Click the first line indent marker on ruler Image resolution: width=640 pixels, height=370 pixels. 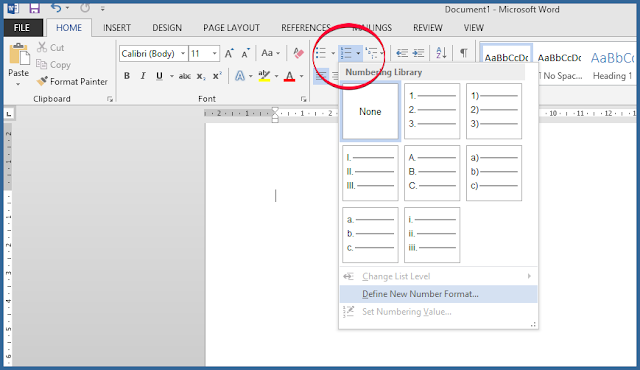[275, 110]
